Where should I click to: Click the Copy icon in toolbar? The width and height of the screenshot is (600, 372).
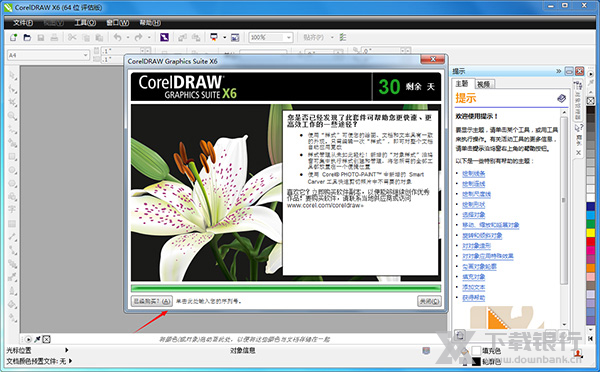[x=86, y=38]
